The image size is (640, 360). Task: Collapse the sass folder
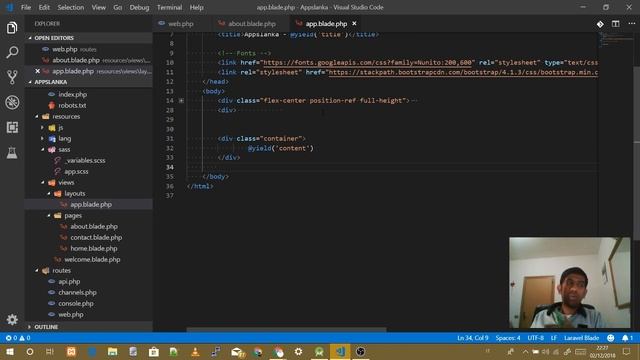(x=42, y=149)
